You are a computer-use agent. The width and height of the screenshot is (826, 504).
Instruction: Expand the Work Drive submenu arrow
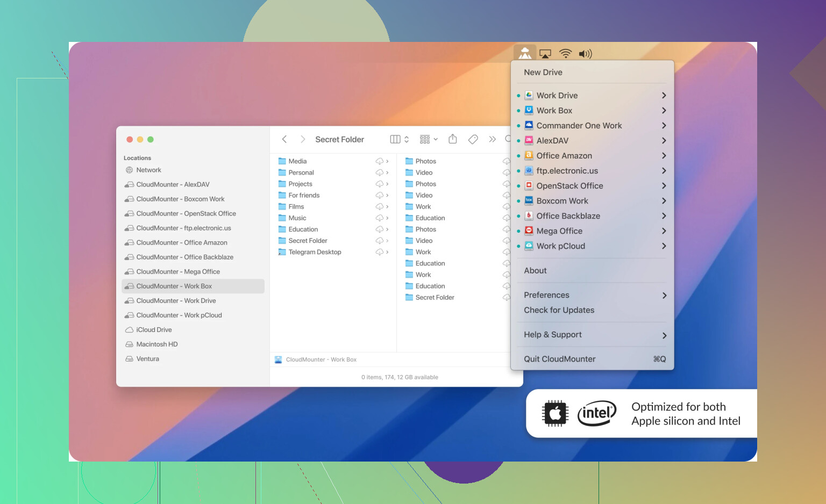pyautogui.click(x=664, y=96)
